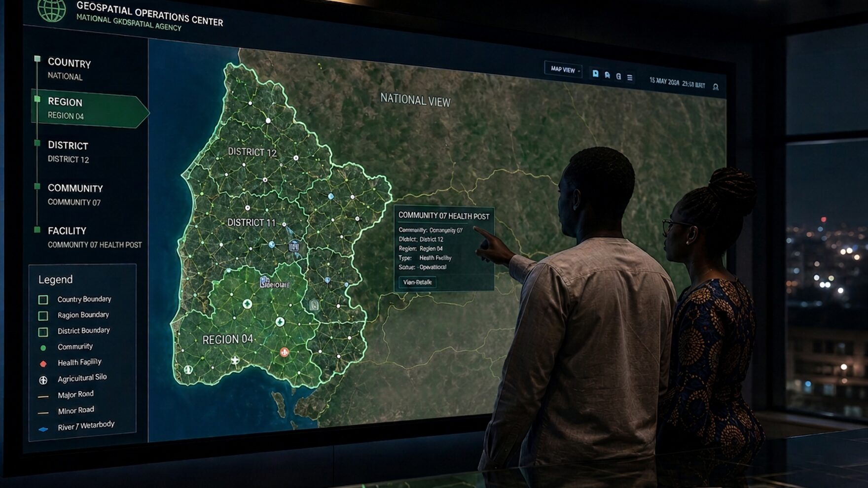868x488 pixels.
Task: Click the GEOSPATIAL OPERATIONS CENTER header title
Action: (x=150, y=14)
